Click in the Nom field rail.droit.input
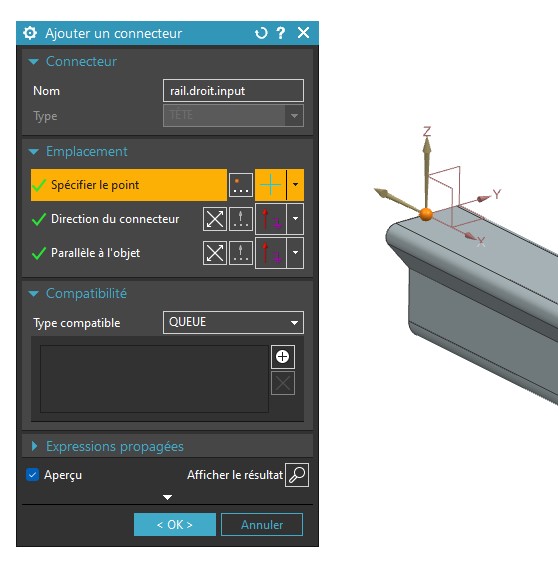Screen dimensions: 558x576 pyautogui.click(x=233, y=90)
